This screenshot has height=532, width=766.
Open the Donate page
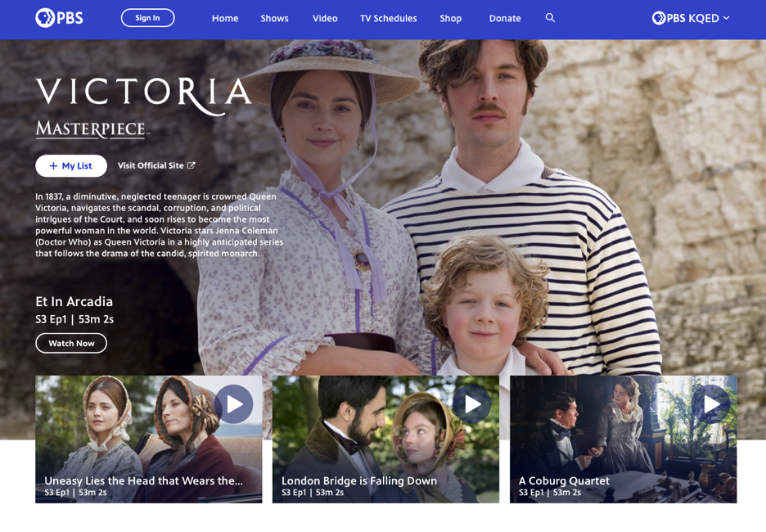click(x=505, y=19)
